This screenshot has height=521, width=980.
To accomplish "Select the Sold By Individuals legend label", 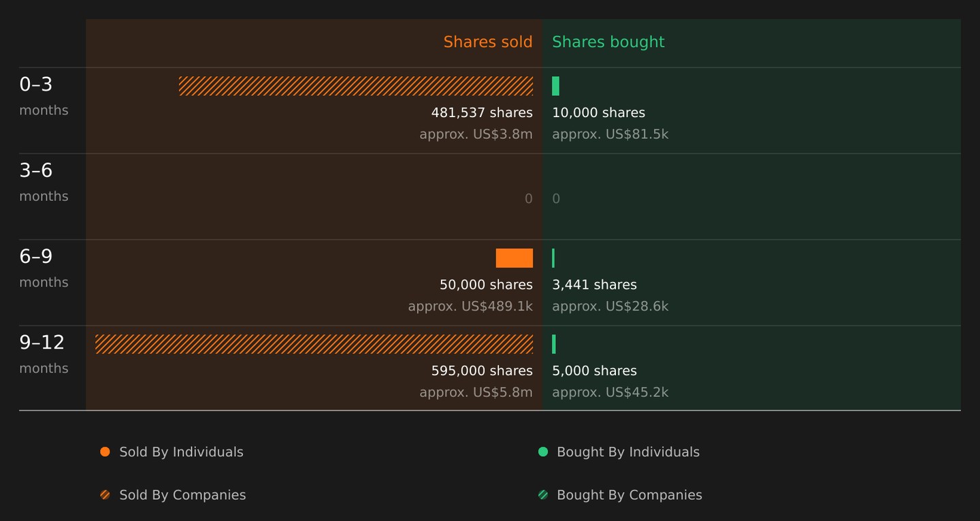I will pos(181,452).
